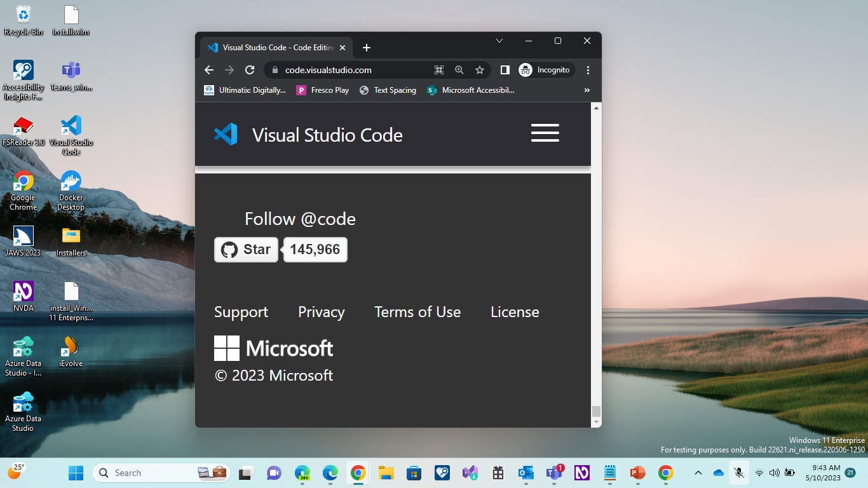Click the Star button for the repository
The image size is (868, 488).
pyautogui.click(x=245, y=249)
